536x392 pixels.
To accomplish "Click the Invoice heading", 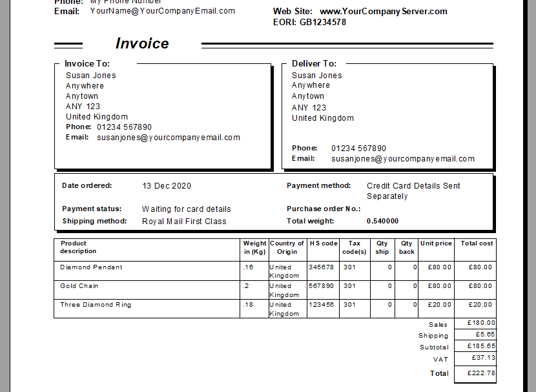I will click(142, 43).
